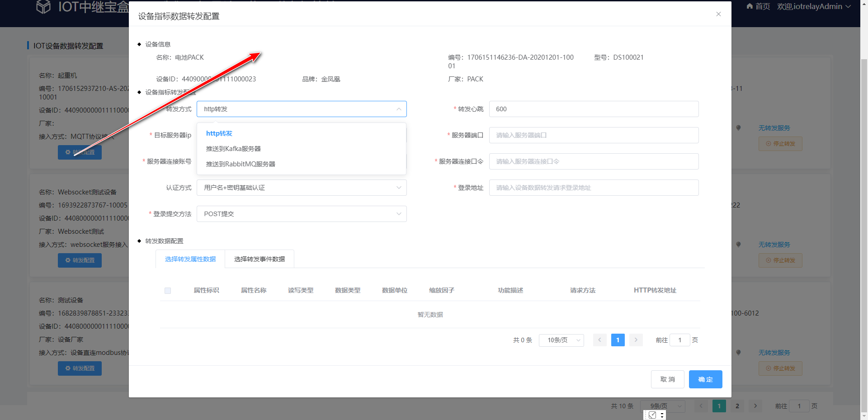Select 推送到Kafka服务器 from the open forwarding dropdown
868x420 pixels.
click(x=234, y=148)
